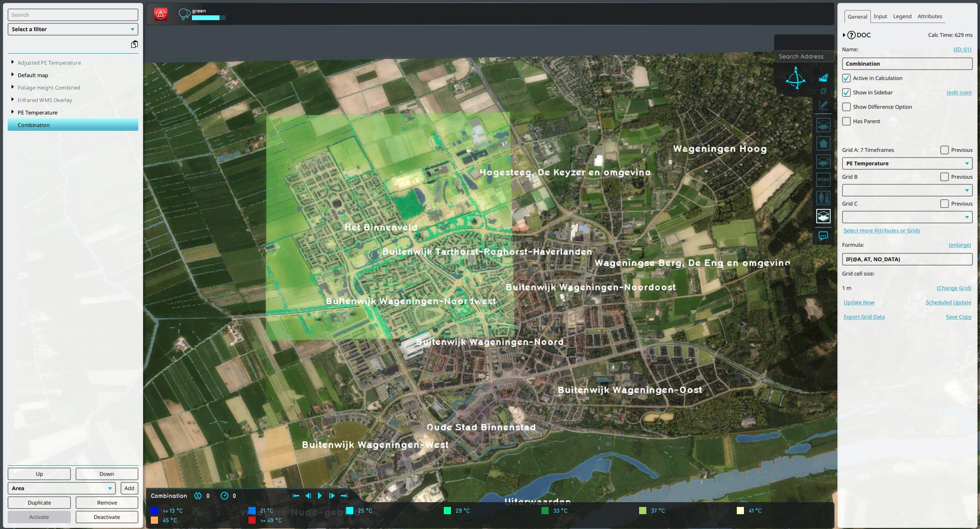Switch to the Legend tab
This screenshot has height=529, width=980.
click(902, 16)
